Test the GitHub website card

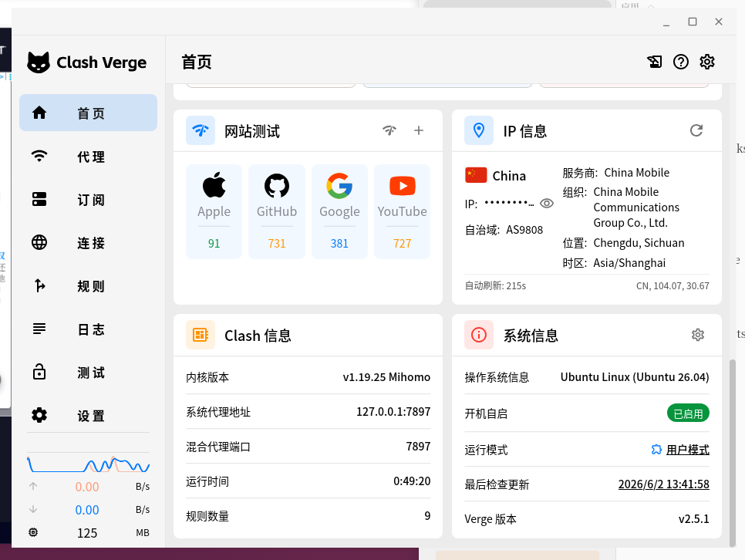click(277, 211)
